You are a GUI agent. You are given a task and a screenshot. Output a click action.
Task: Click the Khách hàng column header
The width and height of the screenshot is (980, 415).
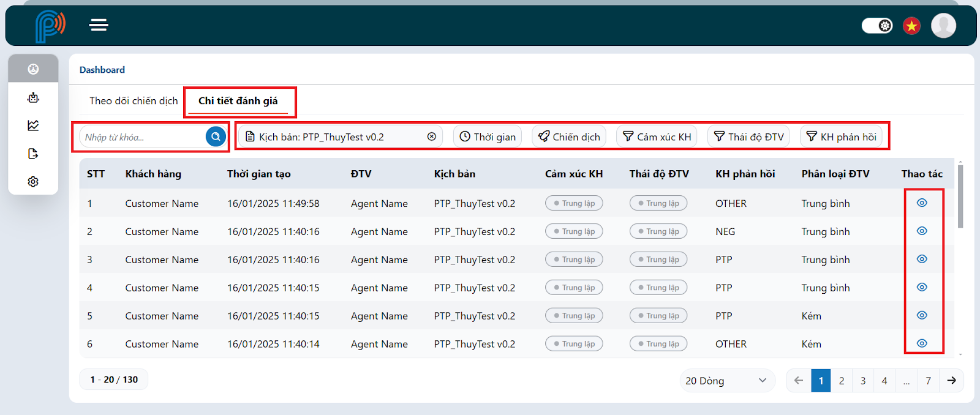[153, 174]
